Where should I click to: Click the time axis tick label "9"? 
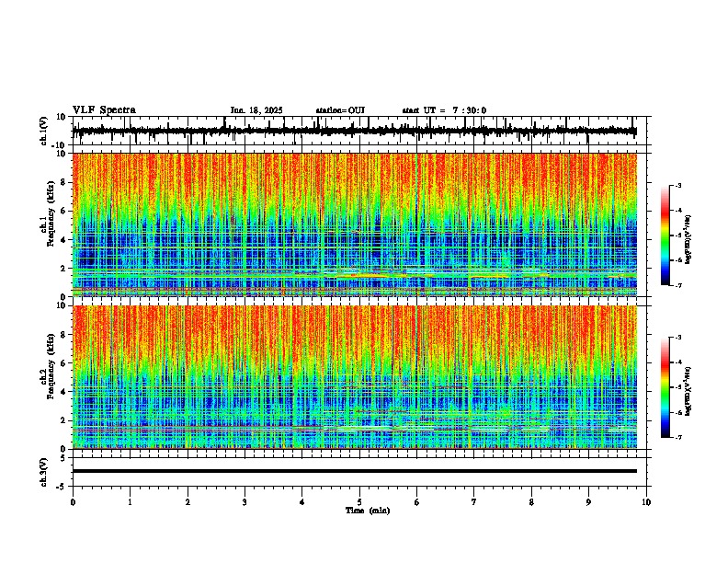point(588,502)
